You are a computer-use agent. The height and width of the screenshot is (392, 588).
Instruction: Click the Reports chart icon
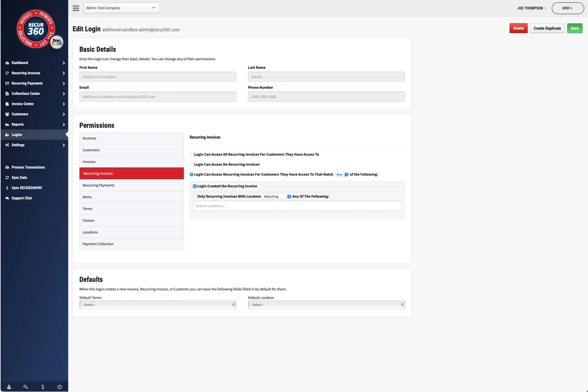[x=7, y=124]
